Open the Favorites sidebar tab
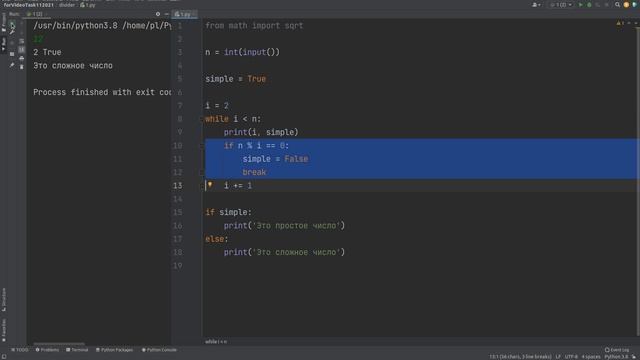The image size is (640, 360). pos(4,330)
